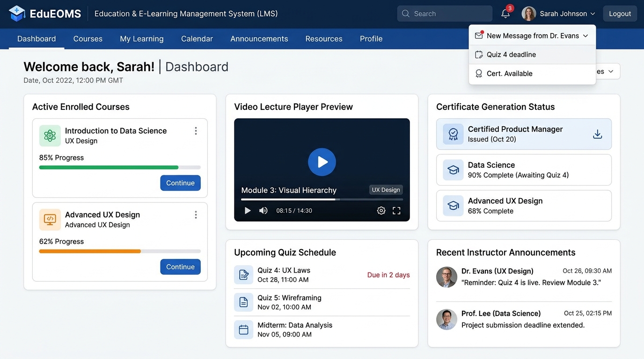
Task: Click the orange 62% progress bar
Action: pyautogui.click(x=120, y=251)
